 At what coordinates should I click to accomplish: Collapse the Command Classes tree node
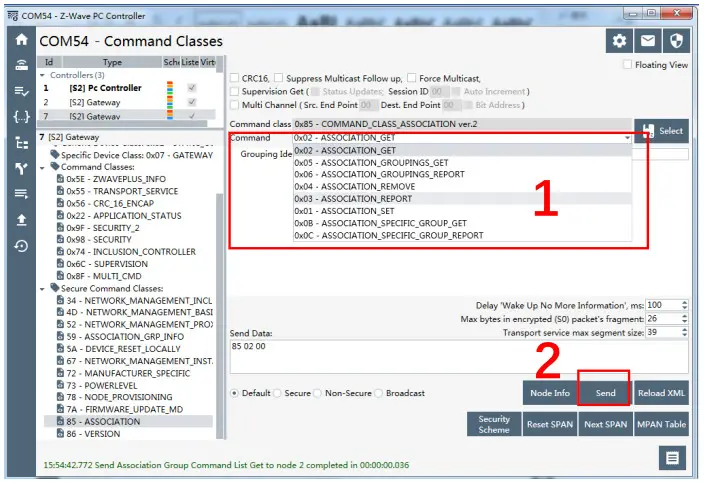click(43, 167)
